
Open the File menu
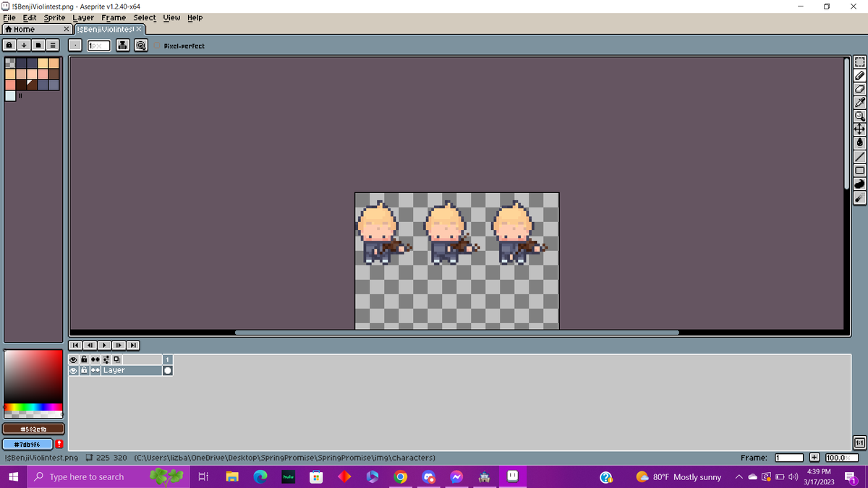tap(11, 17)
